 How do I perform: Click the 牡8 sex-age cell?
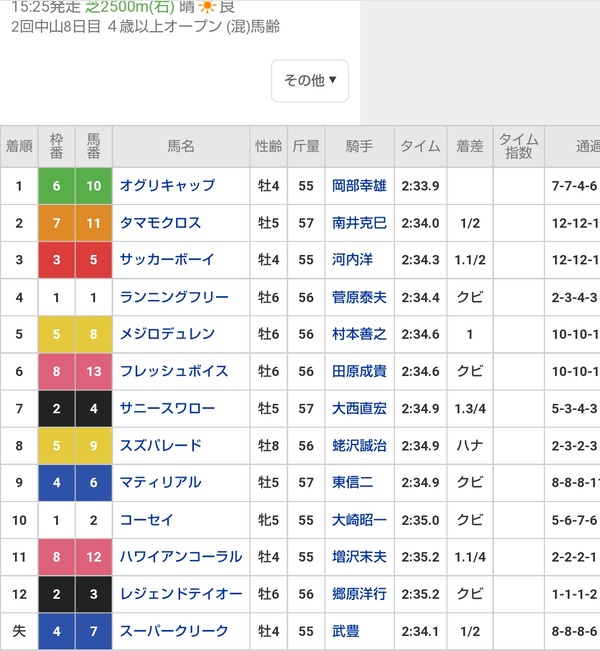tap(269, 445)
